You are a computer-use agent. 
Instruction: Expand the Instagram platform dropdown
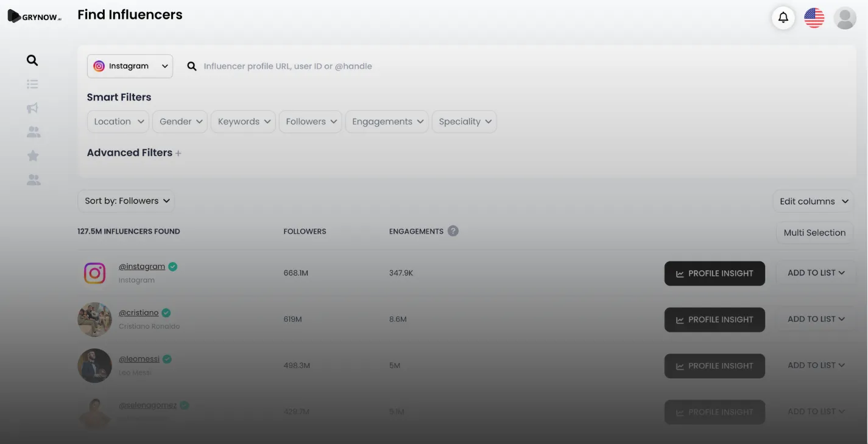point(130,66)
